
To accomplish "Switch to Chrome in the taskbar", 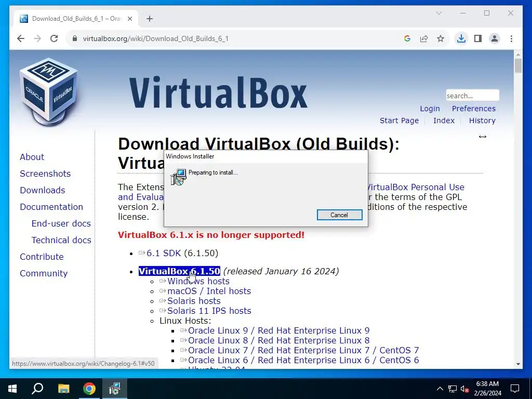I will click(x=89, y=389).
